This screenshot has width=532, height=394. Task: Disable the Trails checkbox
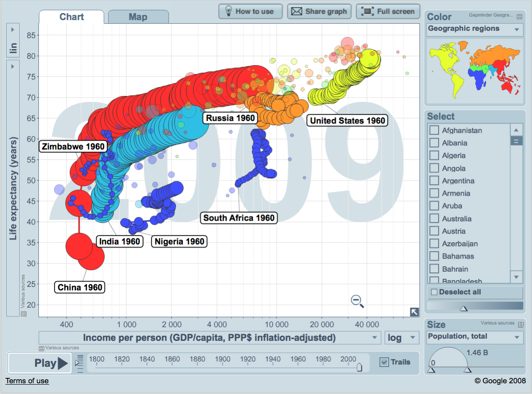tap(384, 362)
